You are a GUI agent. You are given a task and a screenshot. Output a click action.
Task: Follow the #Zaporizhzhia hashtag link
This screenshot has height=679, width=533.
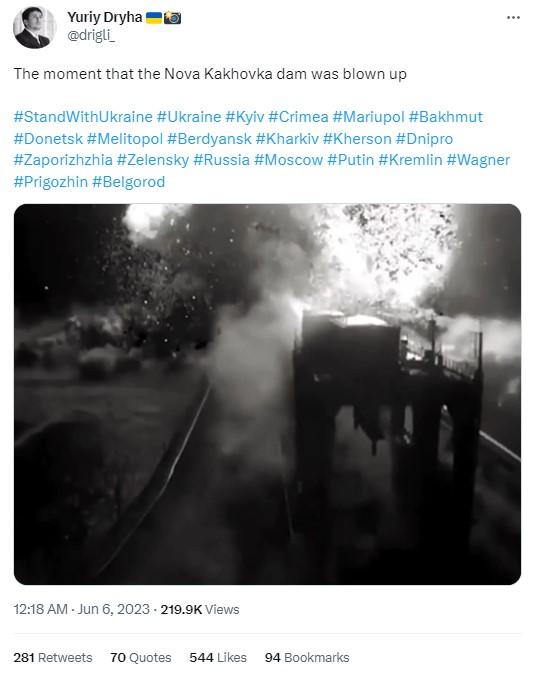click(63, 160)
